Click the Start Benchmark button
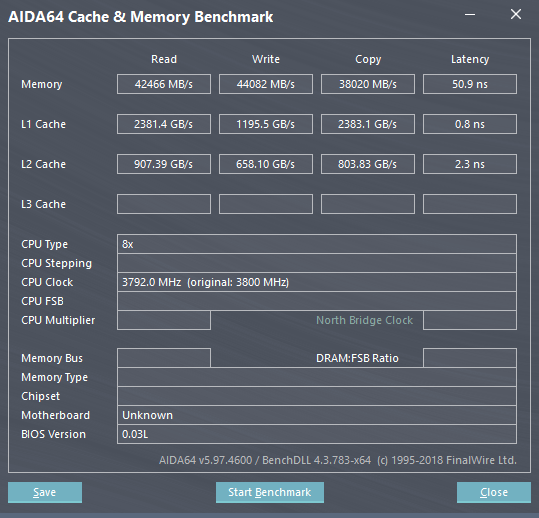Image resolution: width=539 pixels, height=518 pixels. [x=270, y=492]
